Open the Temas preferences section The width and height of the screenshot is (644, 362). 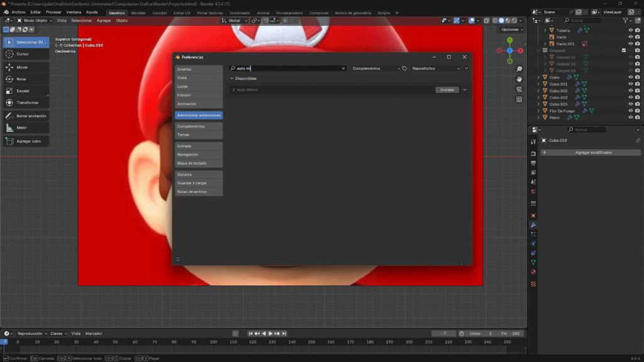198,134
